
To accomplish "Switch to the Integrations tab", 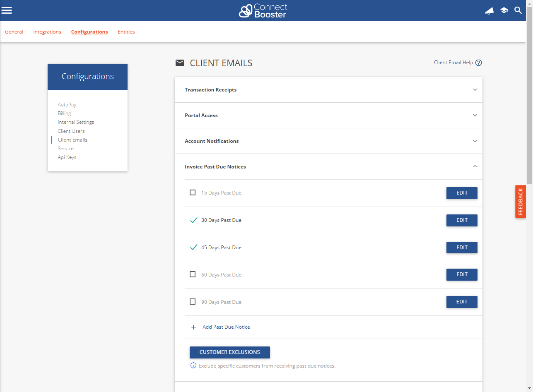I will coord(47,32).
